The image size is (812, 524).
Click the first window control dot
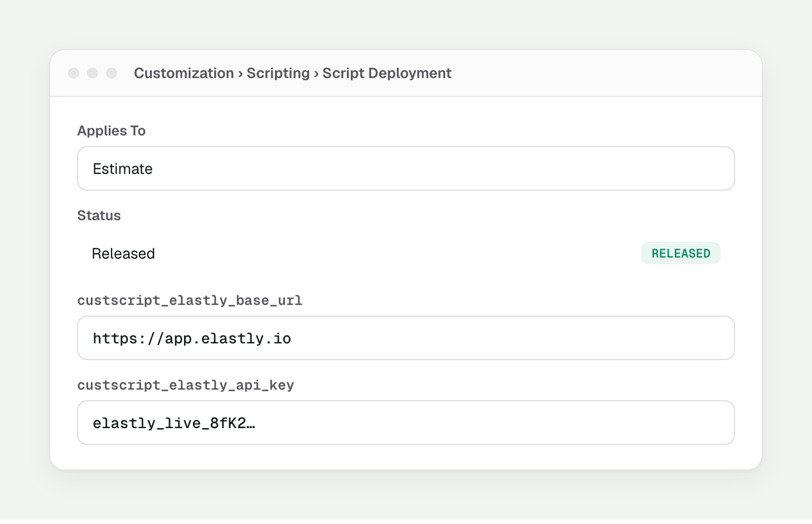74,73
